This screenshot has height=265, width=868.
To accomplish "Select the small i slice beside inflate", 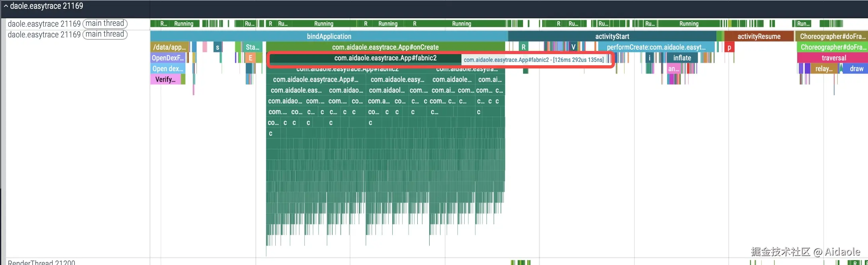I will pos(650,58).
